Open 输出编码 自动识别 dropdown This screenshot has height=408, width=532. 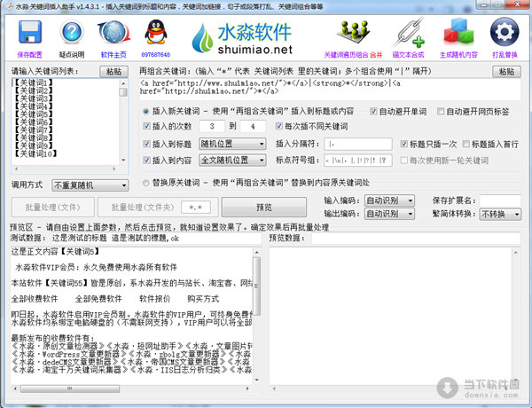[x=389, y=214]
